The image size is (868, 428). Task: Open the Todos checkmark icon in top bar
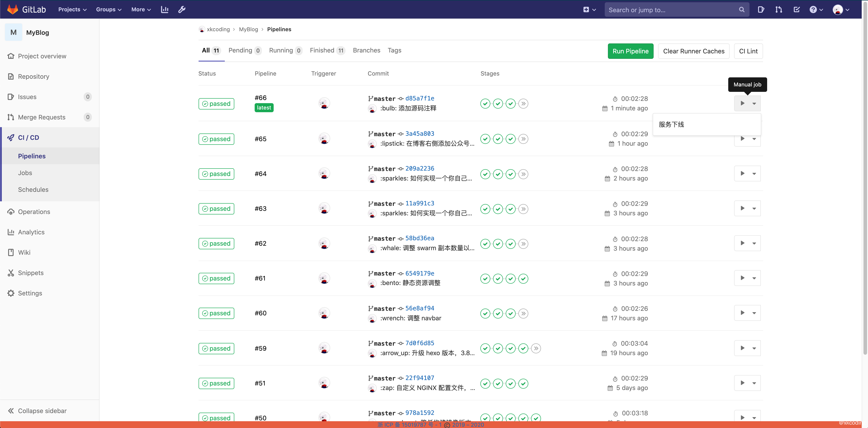tap(797, 9)
